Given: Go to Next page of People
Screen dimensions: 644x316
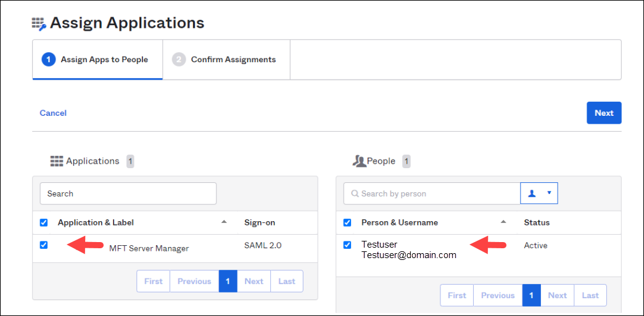Looking at the screenshot, I should click(x=558, y=296).
